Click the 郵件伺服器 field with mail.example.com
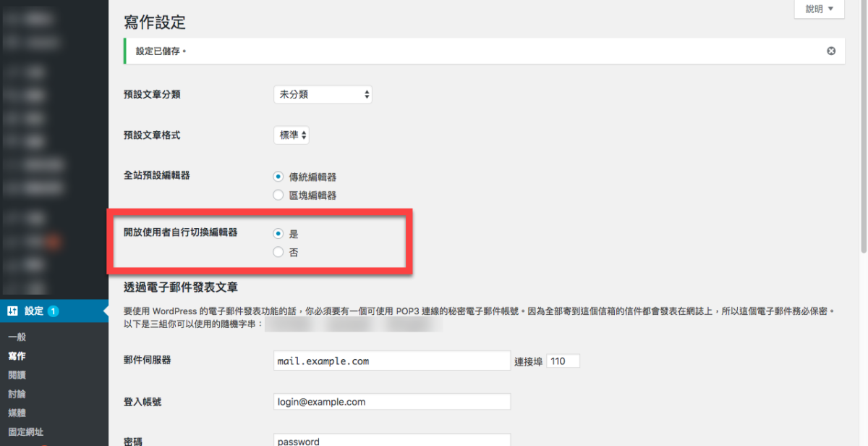The height and width of the screenshot is (446, 868). click(392, 361)
